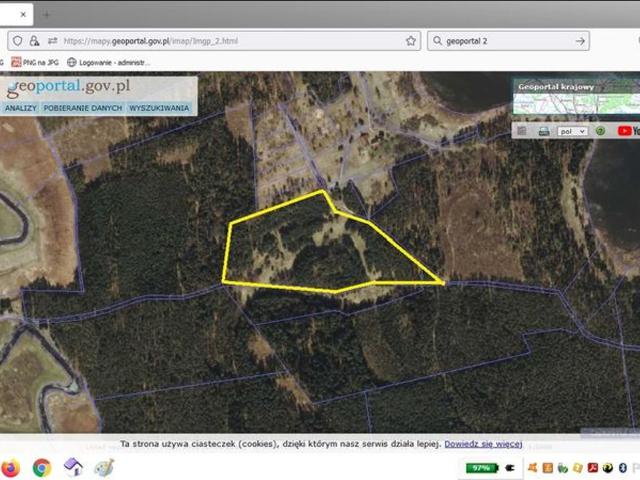Click the 'Dowiedz się więcej' cookies link
This screenshot has width=640, height=480.
point(484,443)
